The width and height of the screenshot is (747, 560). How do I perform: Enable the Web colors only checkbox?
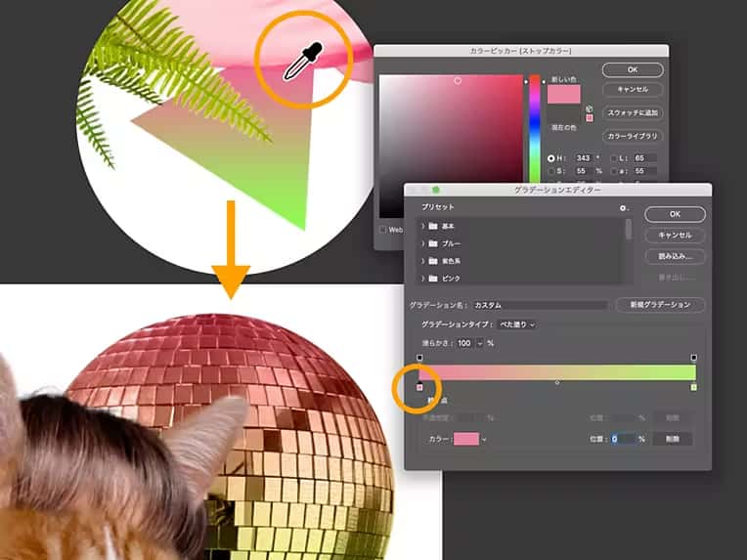point(382,230)
